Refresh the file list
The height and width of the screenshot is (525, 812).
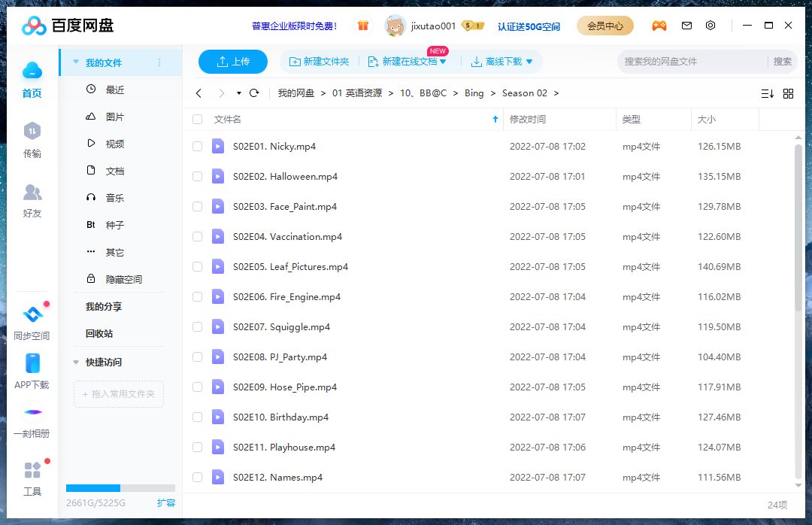point(254,93)
